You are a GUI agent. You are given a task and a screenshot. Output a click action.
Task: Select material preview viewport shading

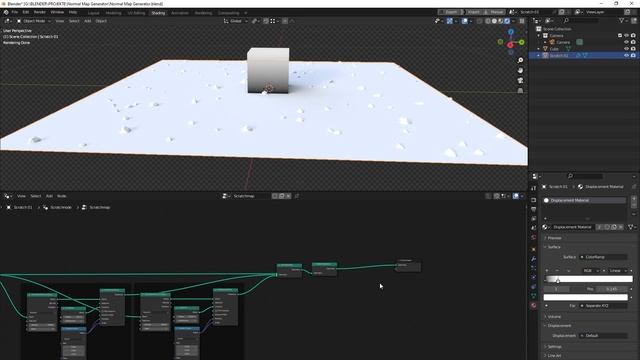pyautogui.click(x=501, y=21)
